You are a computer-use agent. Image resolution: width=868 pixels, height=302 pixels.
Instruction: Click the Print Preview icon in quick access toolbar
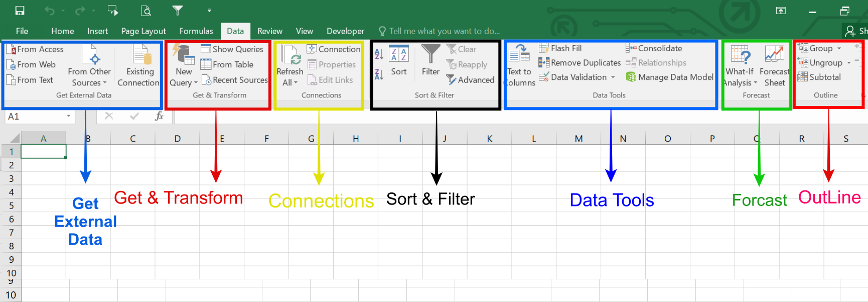point(146,11)
